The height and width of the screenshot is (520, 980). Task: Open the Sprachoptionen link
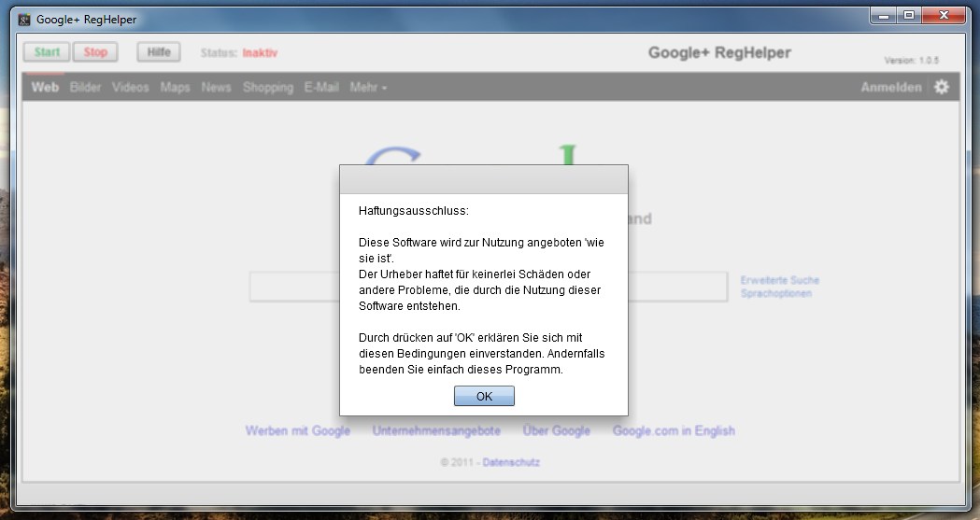click(775, 293)
